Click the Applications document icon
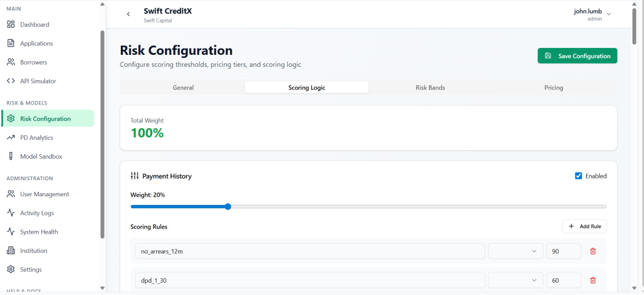The height and width of the screenshot is (295, 644). 11,43
